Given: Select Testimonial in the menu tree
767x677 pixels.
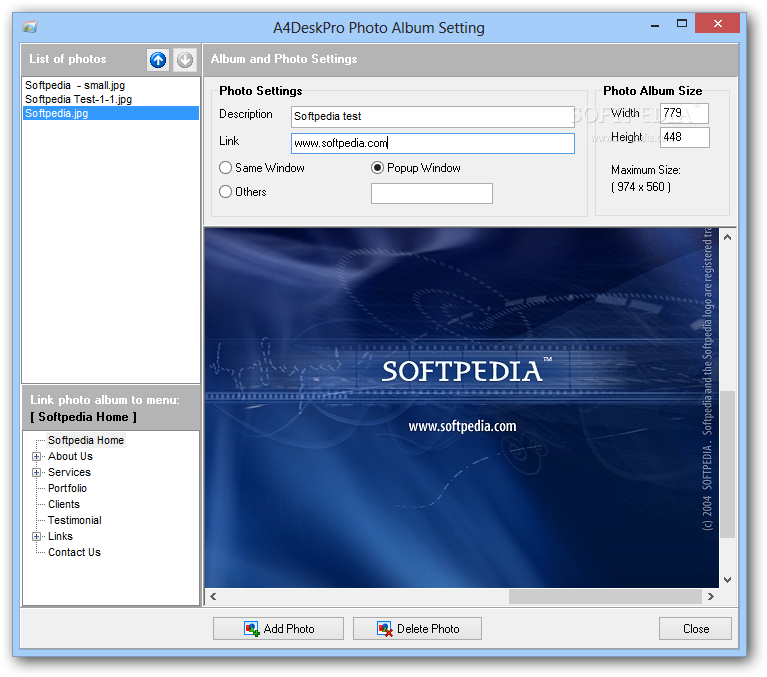Looking at the screenshot, I should tap(74, 520).
